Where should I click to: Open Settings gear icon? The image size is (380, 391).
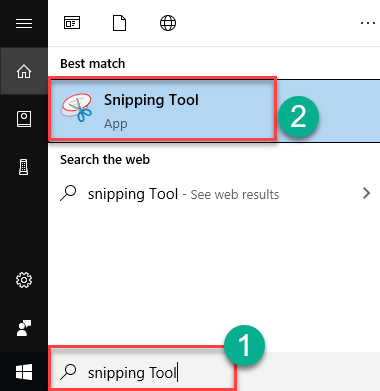click(24, 280)
